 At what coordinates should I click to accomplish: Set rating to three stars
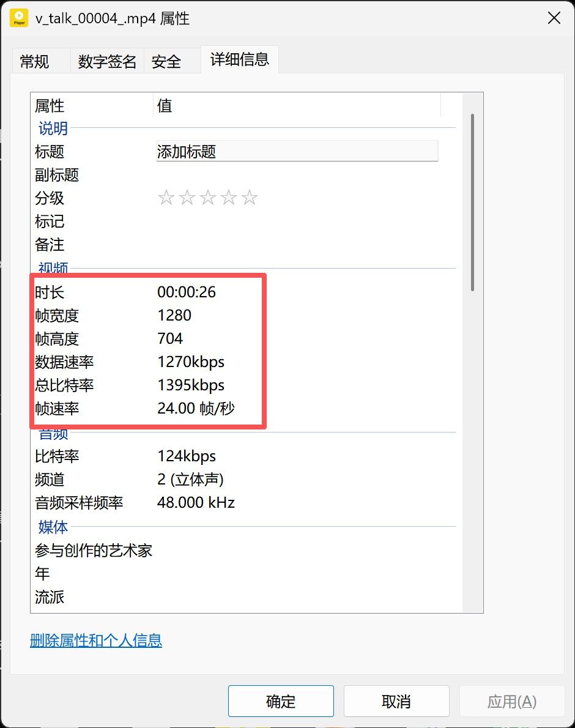coord(208,198)
